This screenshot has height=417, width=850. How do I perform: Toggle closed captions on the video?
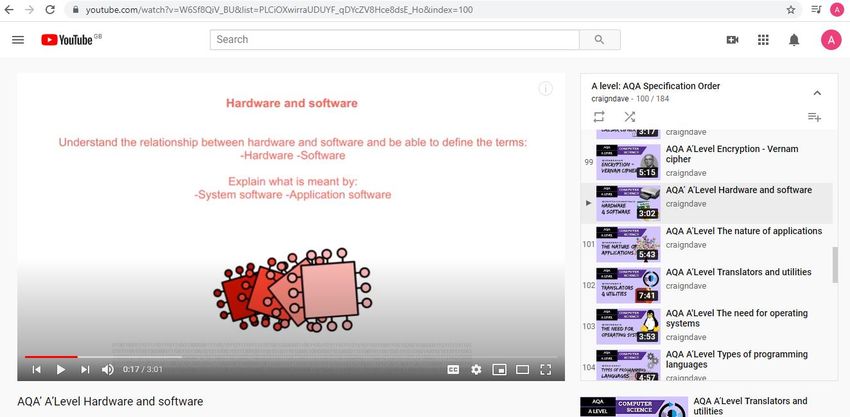(453, 369)
